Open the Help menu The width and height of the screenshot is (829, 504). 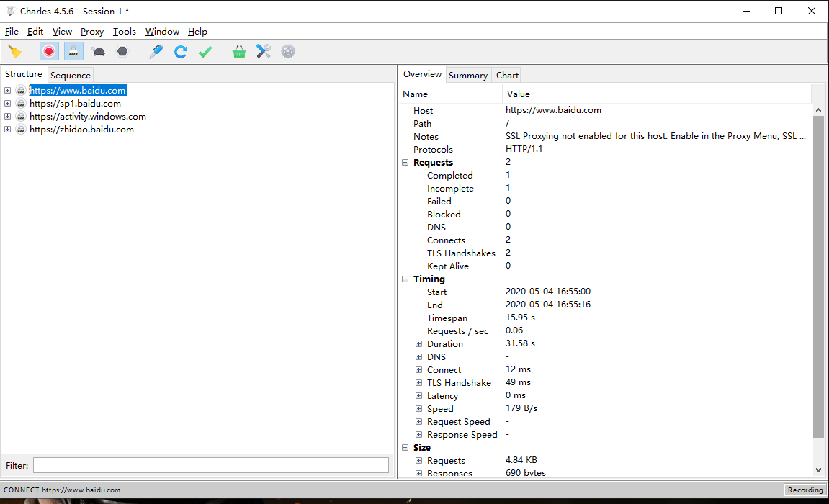pyautogui.click(x=198, y=32)
